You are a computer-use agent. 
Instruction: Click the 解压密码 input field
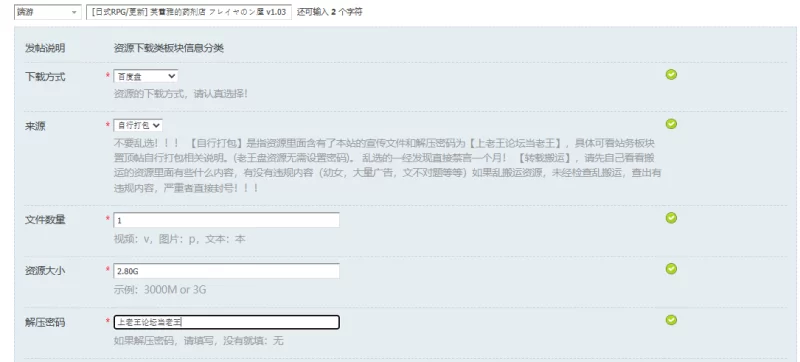(226, 322)
